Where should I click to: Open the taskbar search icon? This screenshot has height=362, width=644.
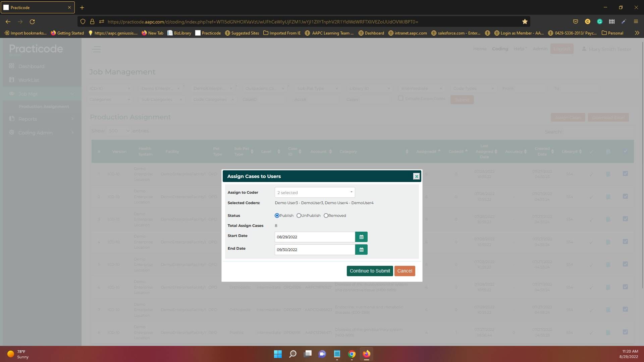[x=292, y=354]
